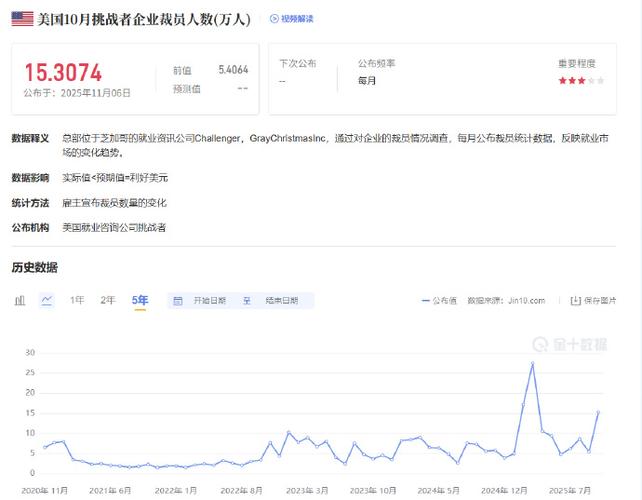Click the 数据来源: Jin10.com source text
This screenshot has width=642, height=500.
pos(506,301)
